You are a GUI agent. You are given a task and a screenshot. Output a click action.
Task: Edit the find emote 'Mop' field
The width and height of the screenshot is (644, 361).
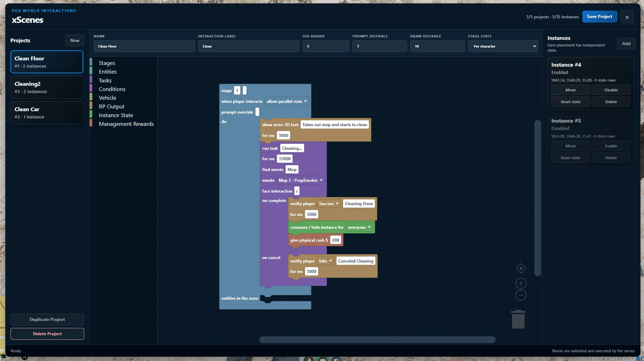(292, 169)
